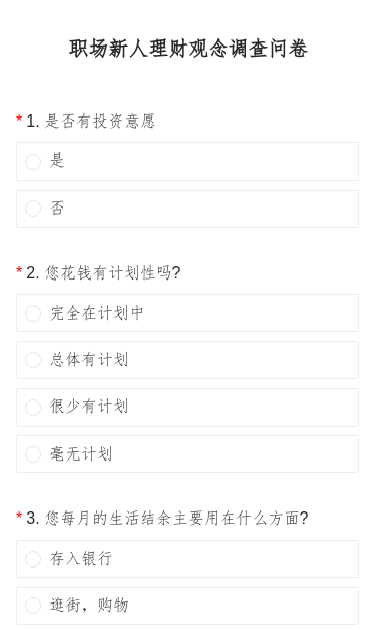The image size is (375, 630).
Task: Choose the 完全在计划中 radio circle
Action: [x=33, y=313]
